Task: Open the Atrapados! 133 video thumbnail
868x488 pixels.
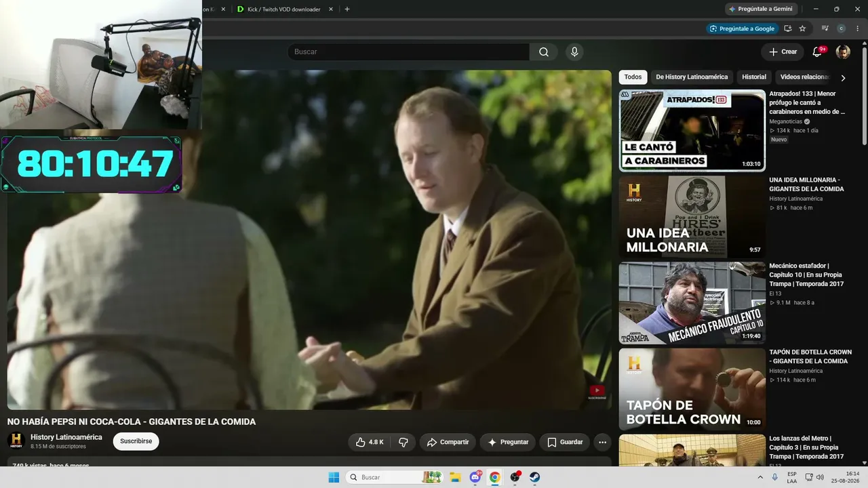Action: point(692,131)
